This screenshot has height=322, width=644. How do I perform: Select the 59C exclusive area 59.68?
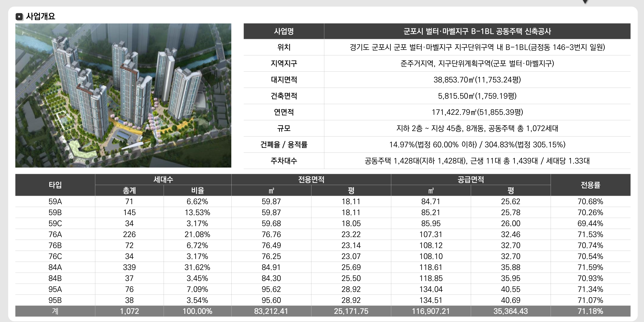point(271,223)
